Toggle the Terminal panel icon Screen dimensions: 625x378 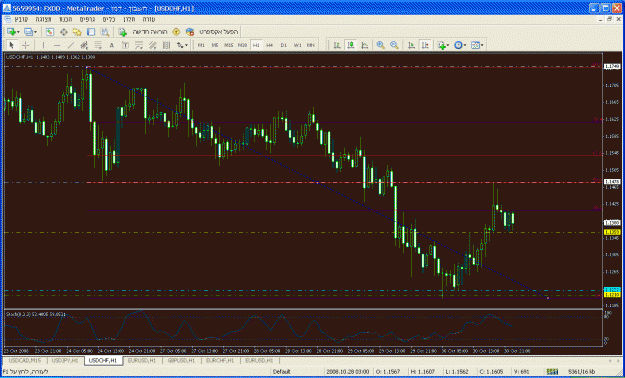91,32
